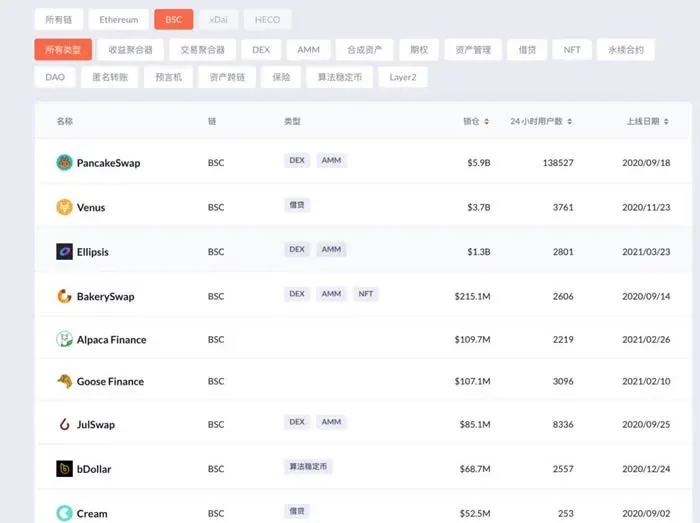Select the HECO chain filter
The width and height of the screenshot is (700, 523).
click(x=267, y=20)
